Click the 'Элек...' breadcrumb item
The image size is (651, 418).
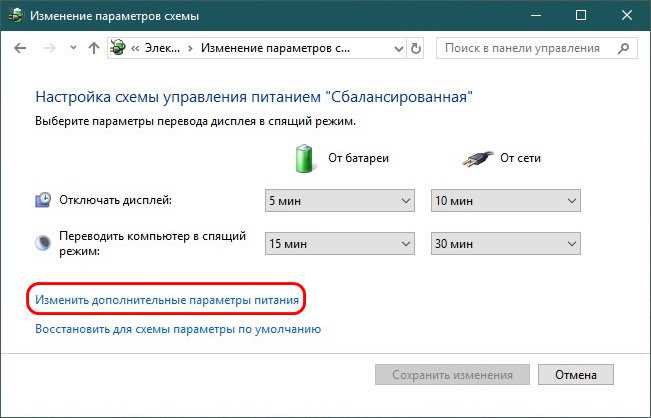tap(162, 49)
